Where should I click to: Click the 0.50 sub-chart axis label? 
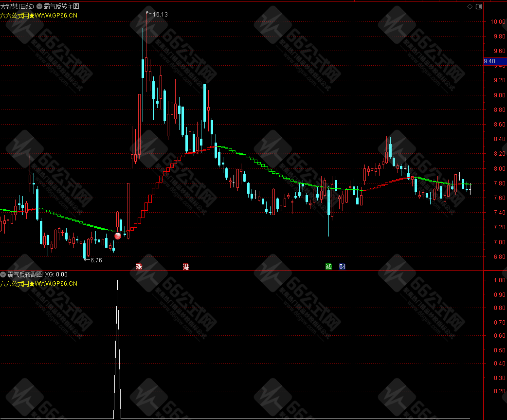(499, 350)
